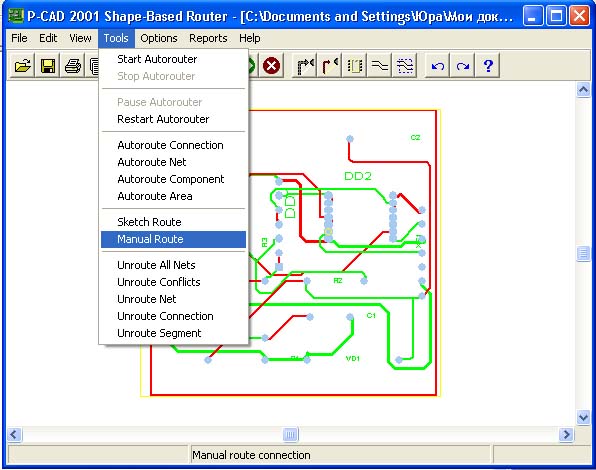Image resolution: width=596 pixels, height=470 pixels.
Task: Click horizontal scrollbar right arrow
Action: (566, 434)
